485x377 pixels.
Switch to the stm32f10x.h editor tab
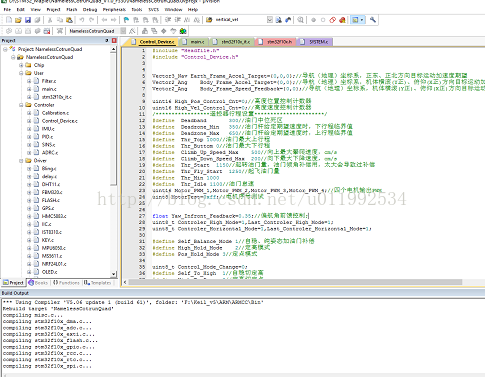276,42
